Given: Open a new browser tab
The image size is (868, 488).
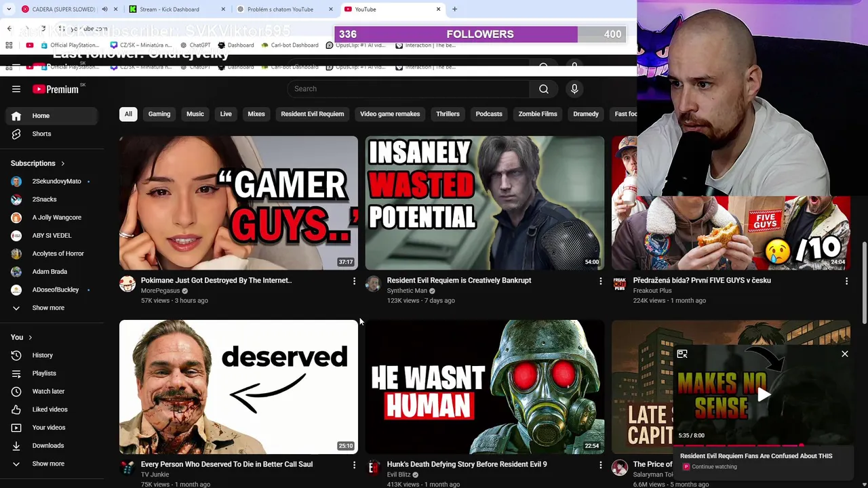Looking at the screenshot, I should [454, 9].
